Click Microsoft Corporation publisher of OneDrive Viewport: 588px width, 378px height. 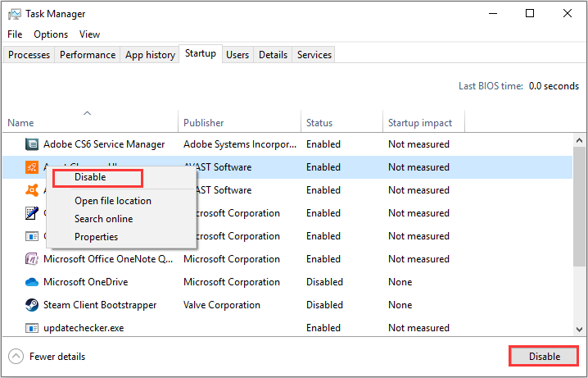232,282
